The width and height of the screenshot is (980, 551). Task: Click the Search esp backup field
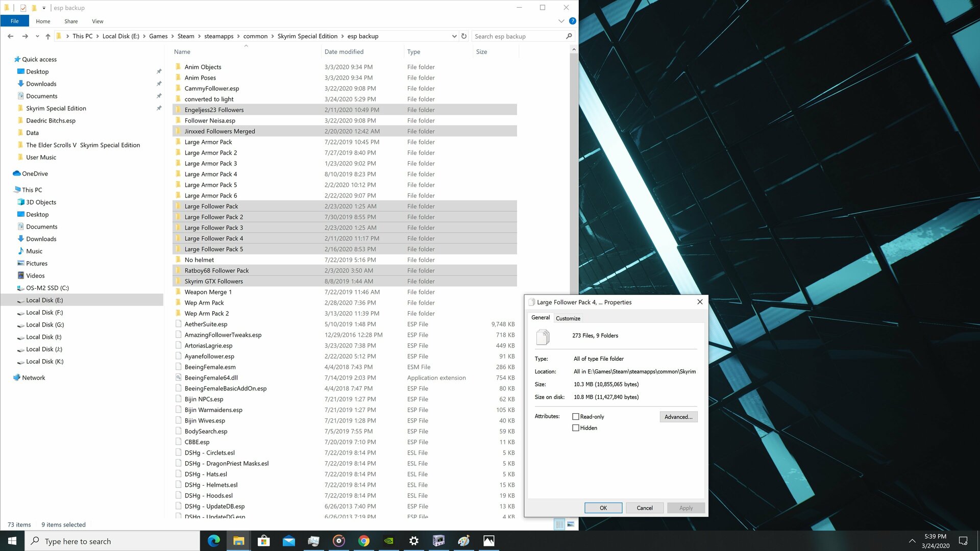[518, 36]
